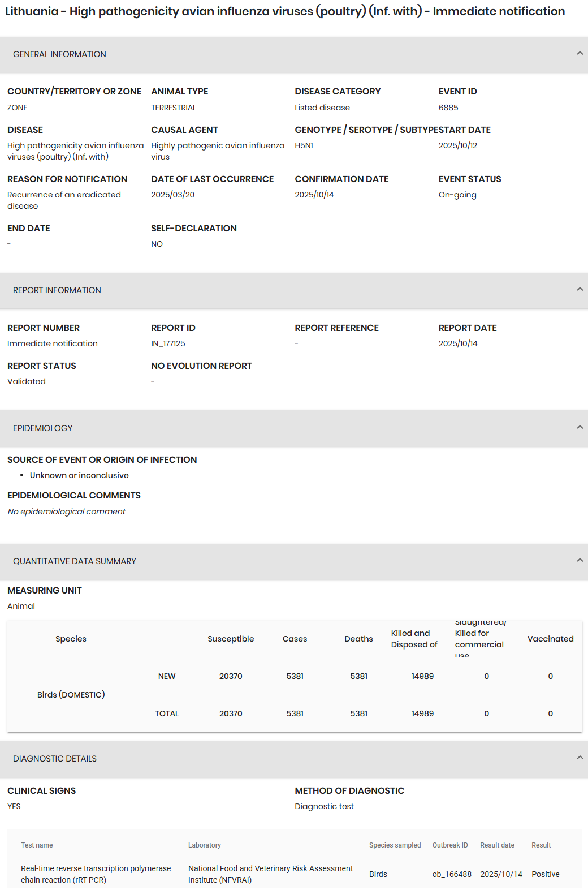Click the Vaccinated column header
The image size is (588, 890).
551,639
